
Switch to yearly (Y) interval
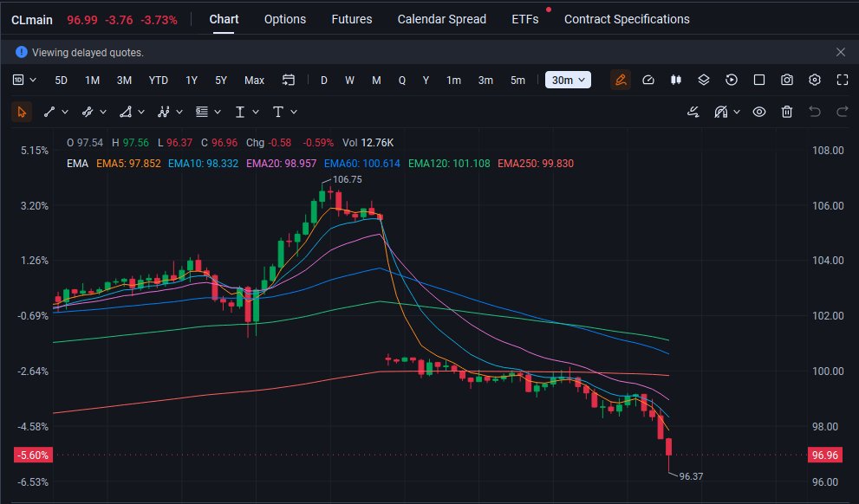coord(426,80)
